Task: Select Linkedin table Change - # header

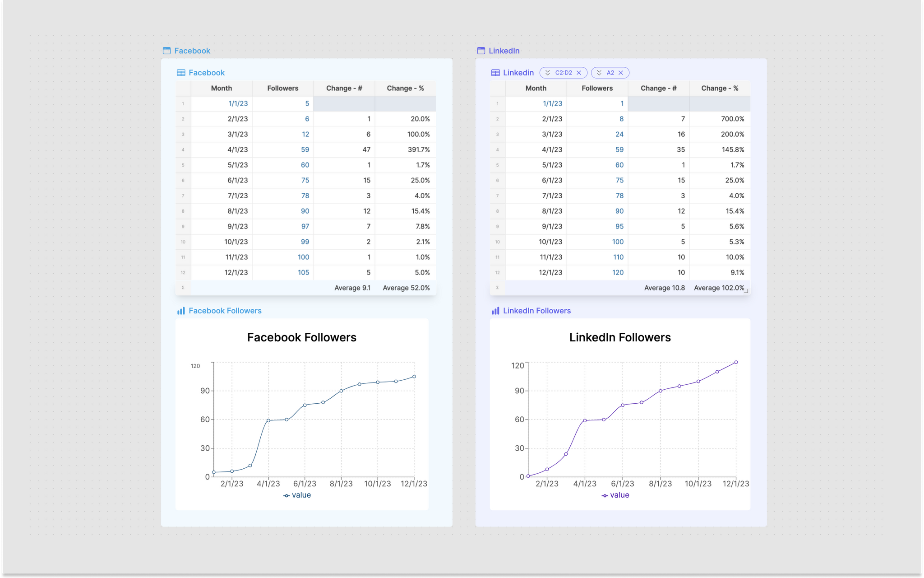Action: pyautogui.click(x=659, y=88)
